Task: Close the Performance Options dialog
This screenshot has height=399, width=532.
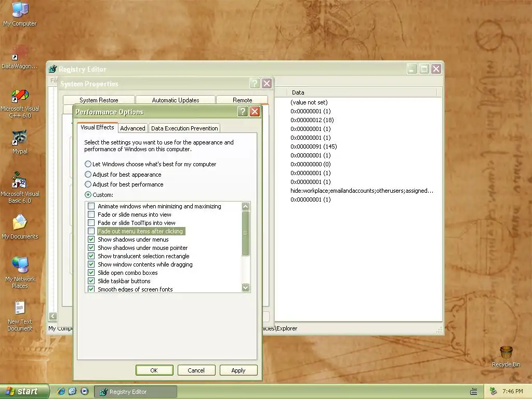Action: (x=255, y=112)
